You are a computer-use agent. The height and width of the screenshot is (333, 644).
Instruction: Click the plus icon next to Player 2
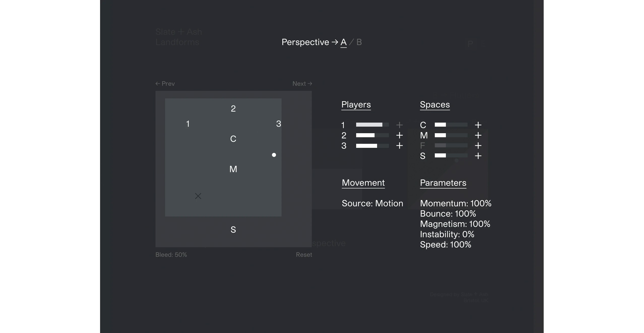[399, 135]
